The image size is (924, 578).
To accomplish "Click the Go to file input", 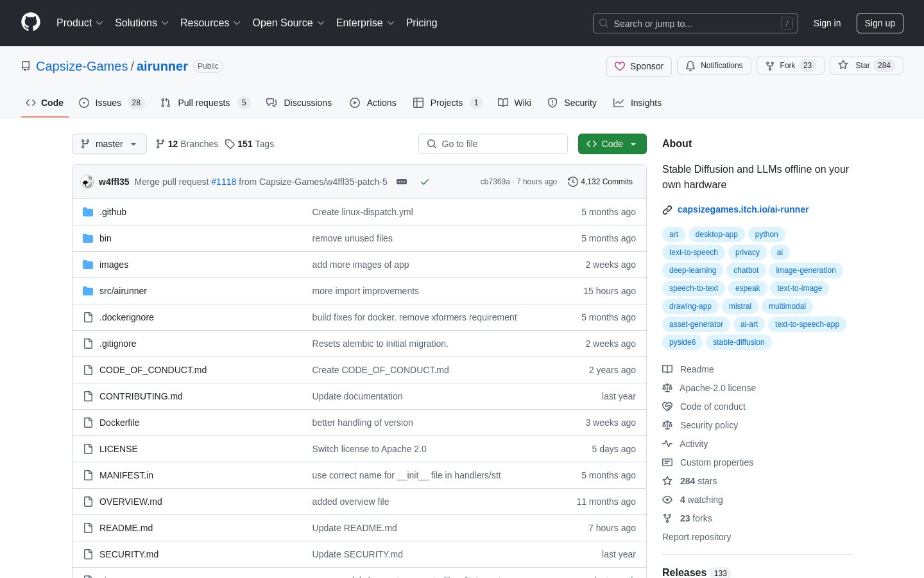I will click(x=493, y=144).
